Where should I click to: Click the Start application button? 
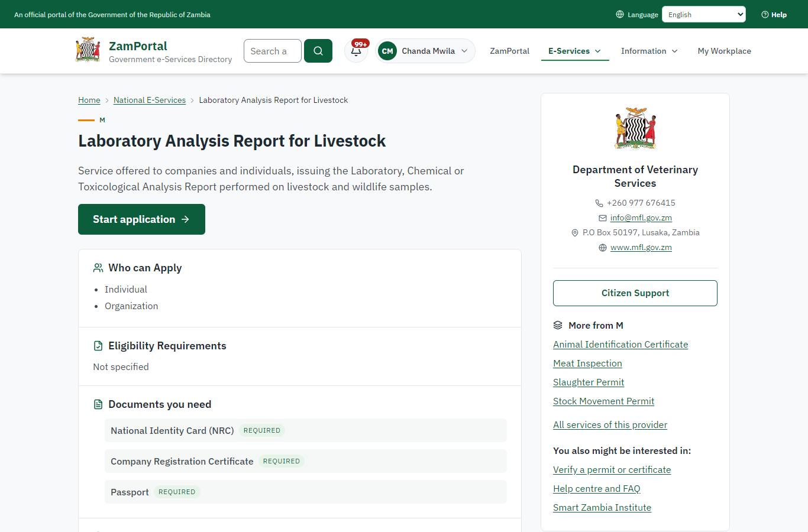coord(141,219)
